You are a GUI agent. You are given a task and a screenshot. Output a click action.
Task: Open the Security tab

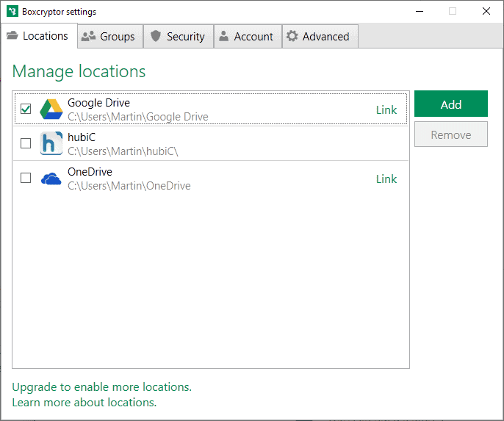click(179, 37)
